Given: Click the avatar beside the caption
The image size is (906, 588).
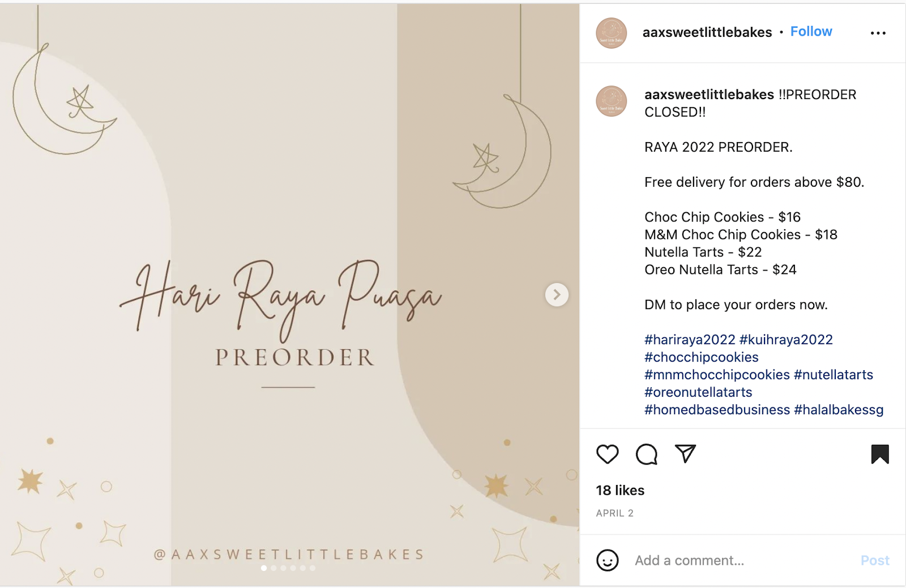Looking at the screenshot, I should pos(612,101).
